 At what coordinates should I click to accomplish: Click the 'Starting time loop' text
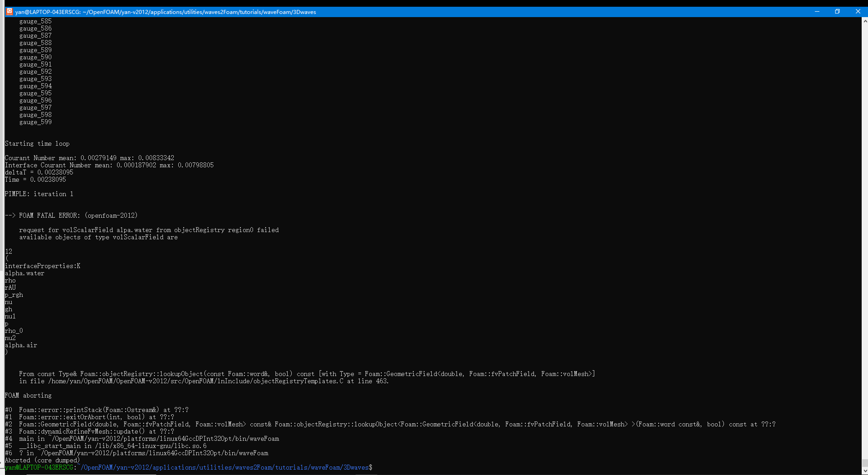pyautogui.click(x=37, y=143)
